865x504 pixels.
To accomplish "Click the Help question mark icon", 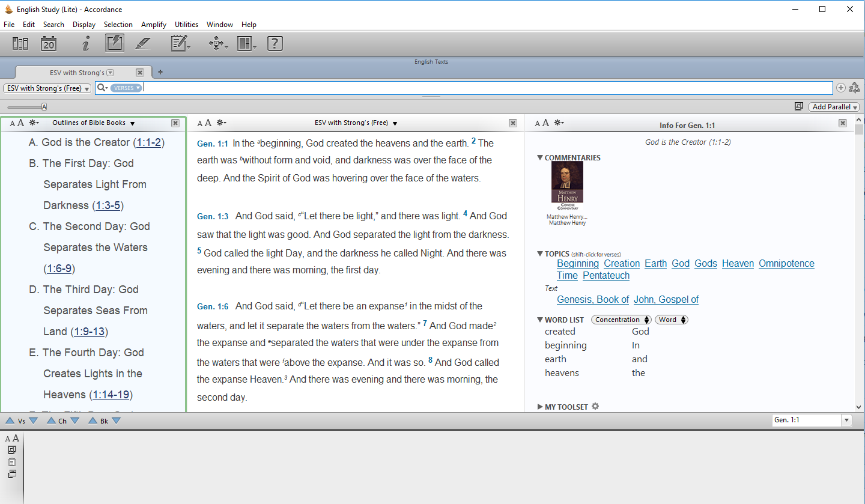I will pos(275,43).
